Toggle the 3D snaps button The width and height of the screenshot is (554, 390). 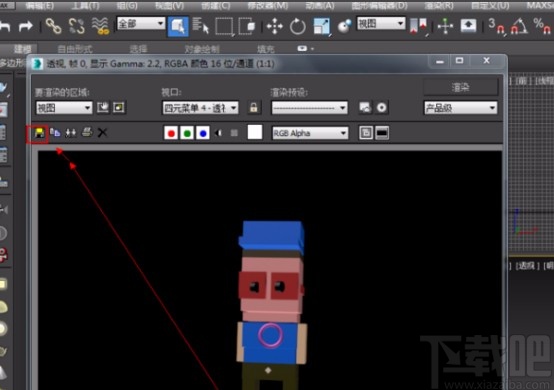[x=496, y=26]
